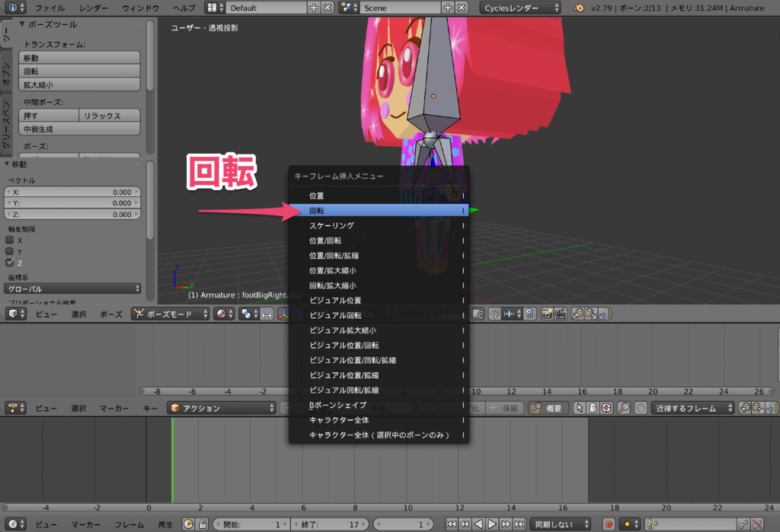Click the OpenGL animation render clapperboard icon

pos(561,314)
